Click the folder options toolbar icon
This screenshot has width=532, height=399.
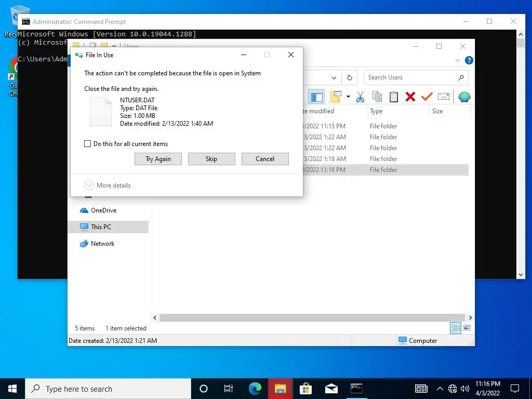coord(336,97)
